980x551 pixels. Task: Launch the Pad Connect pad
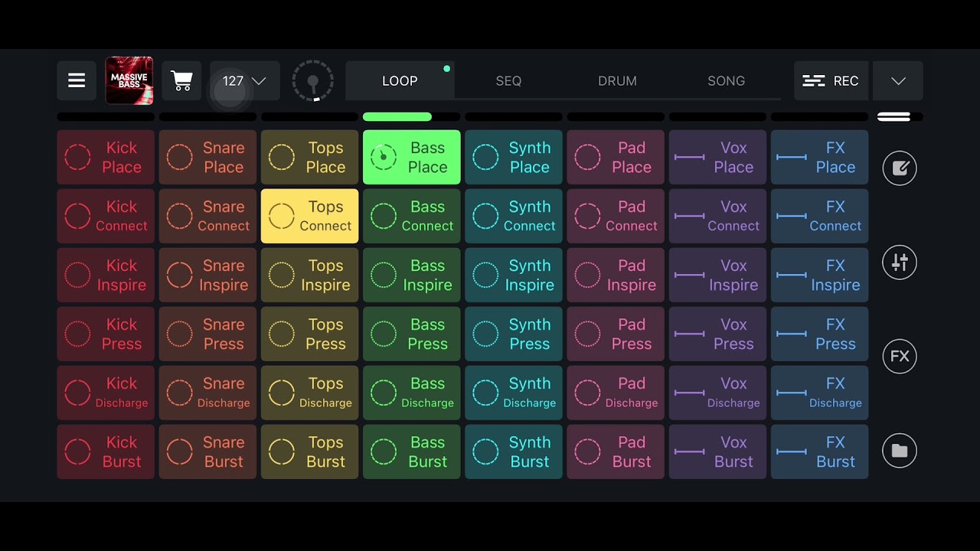tap(616, 216)
